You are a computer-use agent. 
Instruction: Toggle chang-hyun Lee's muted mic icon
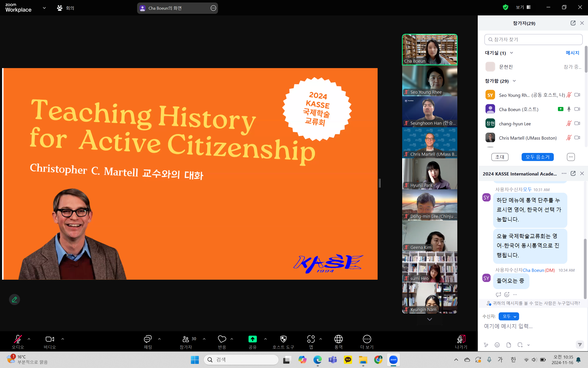569,124
